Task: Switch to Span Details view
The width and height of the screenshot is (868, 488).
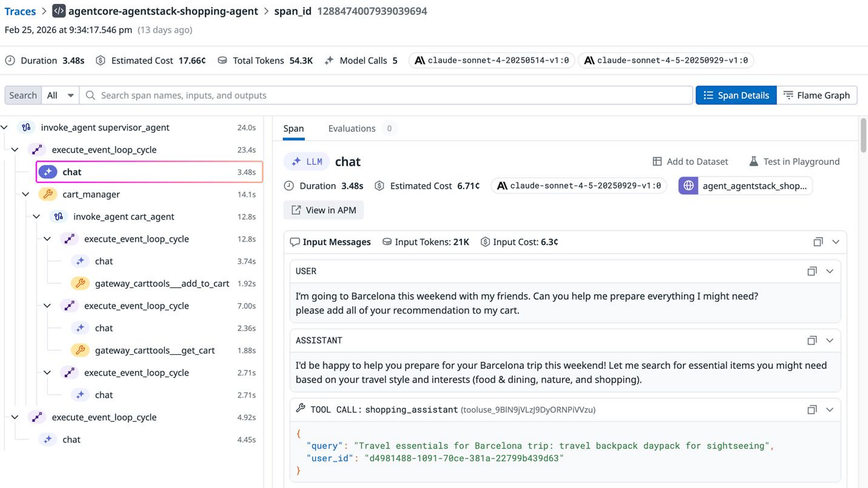Action: 736,95
